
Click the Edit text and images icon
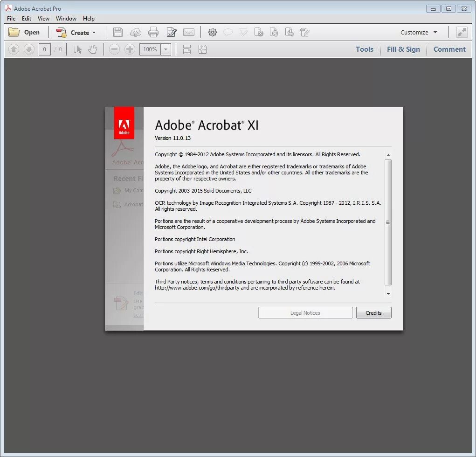[172, 32]
